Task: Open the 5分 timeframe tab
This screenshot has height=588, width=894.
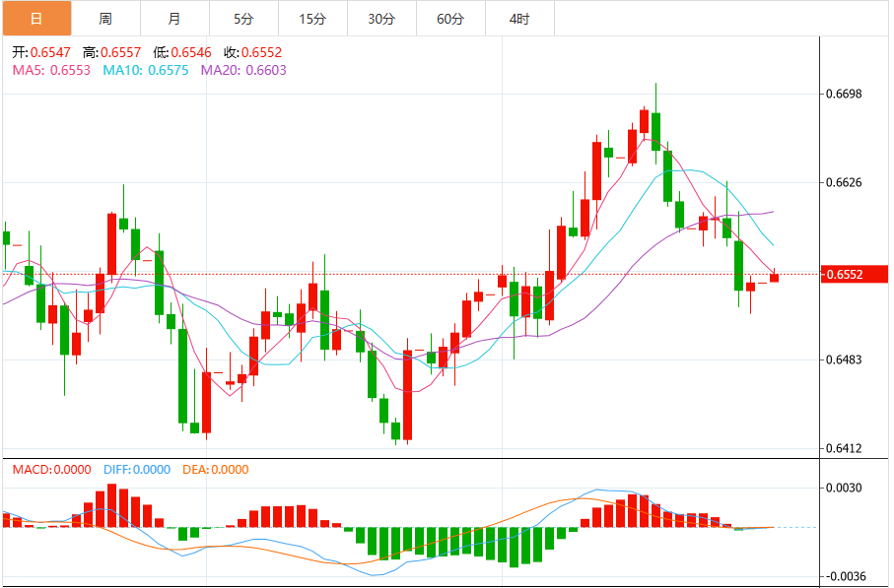Action: point(243,19)
